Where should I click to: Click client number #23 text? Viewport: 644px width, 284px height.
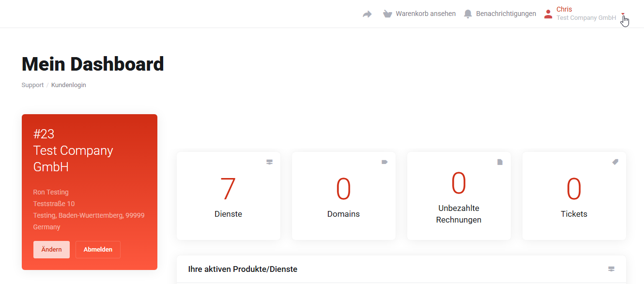pos(44,134)
